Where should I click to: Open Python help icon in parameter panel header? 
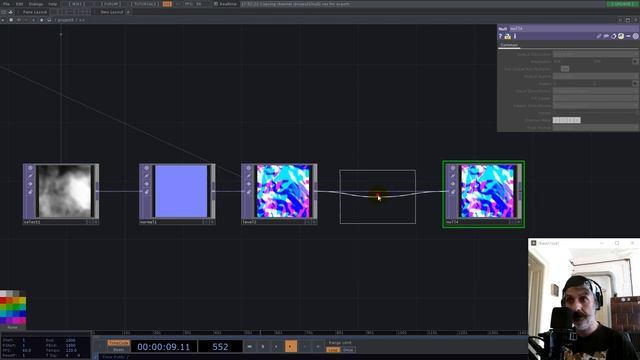pyautogui.click(x=508, y=36)
